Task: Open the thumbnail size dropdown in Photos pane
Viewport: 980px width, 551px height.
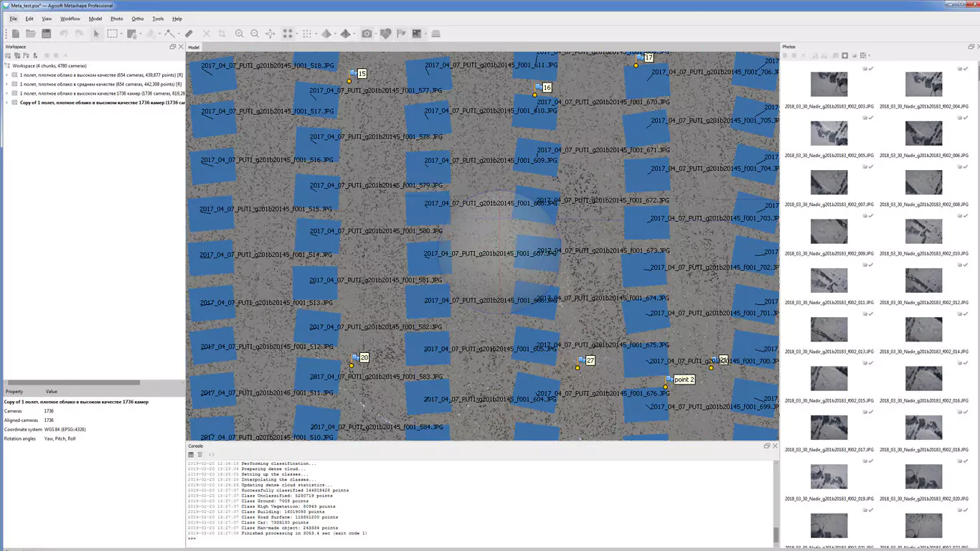Action: pos(870,55)
